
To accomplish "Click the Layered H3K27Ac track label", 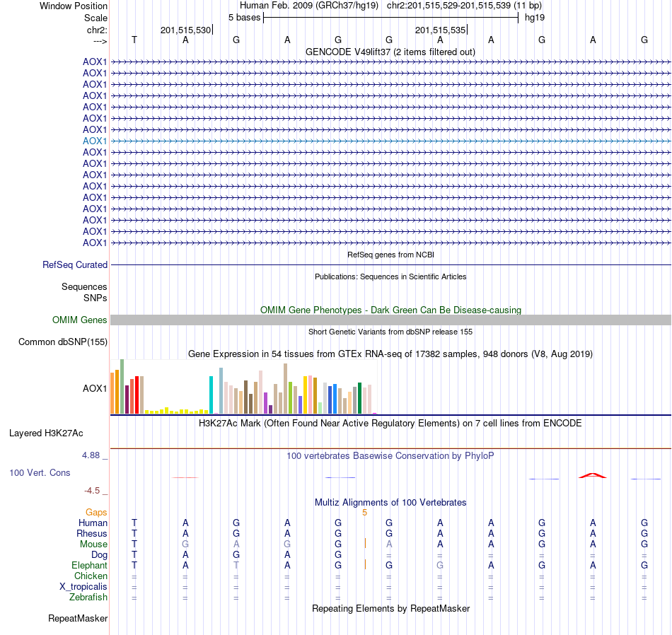I will [x=46, y=433].
